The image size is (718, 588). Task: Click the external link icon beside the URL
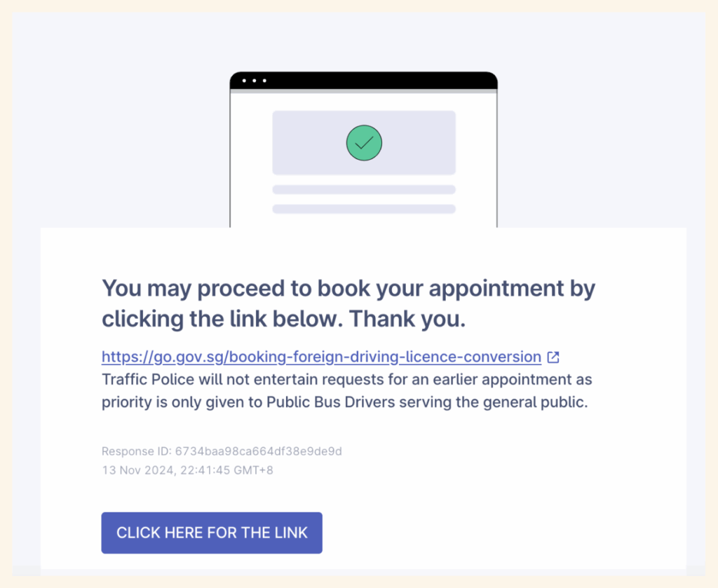coord(553,357)
